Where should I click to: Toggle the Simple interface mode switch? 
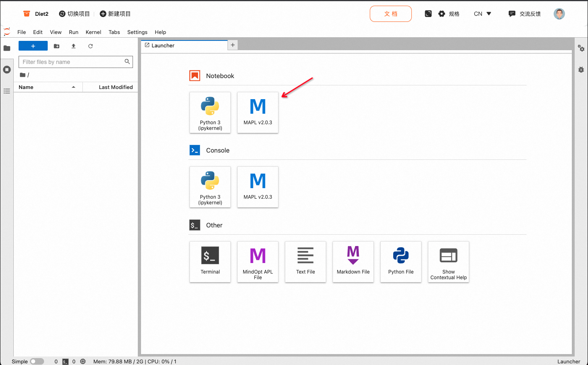[x=37, y=361]
